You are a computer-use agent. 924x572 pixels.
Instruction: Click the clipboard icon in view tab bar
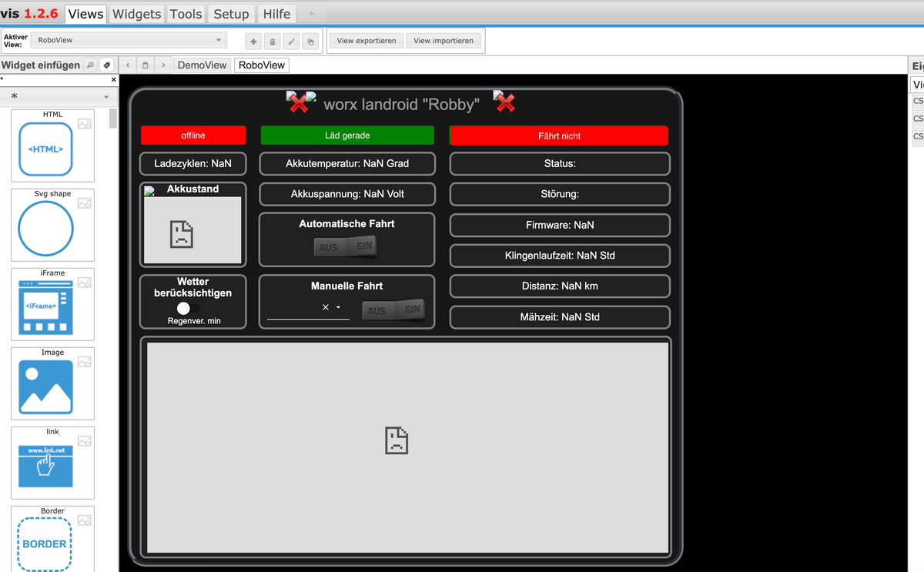146,65
